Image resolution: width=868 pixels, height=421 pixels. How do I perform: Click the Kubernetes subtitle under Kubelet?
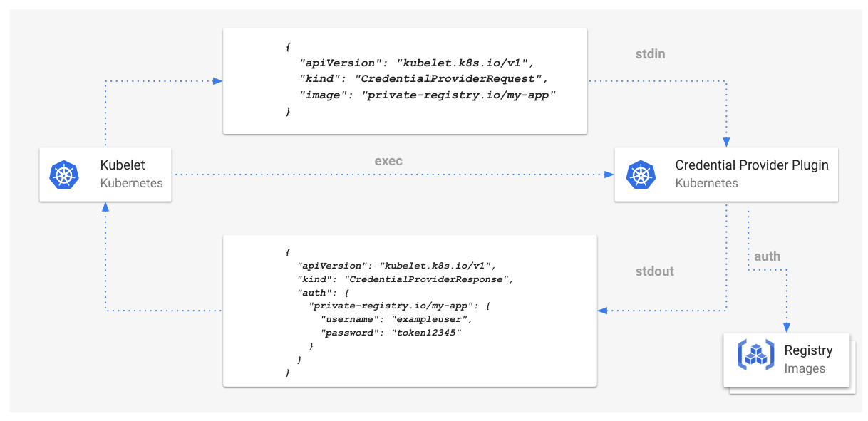[131, 183]
